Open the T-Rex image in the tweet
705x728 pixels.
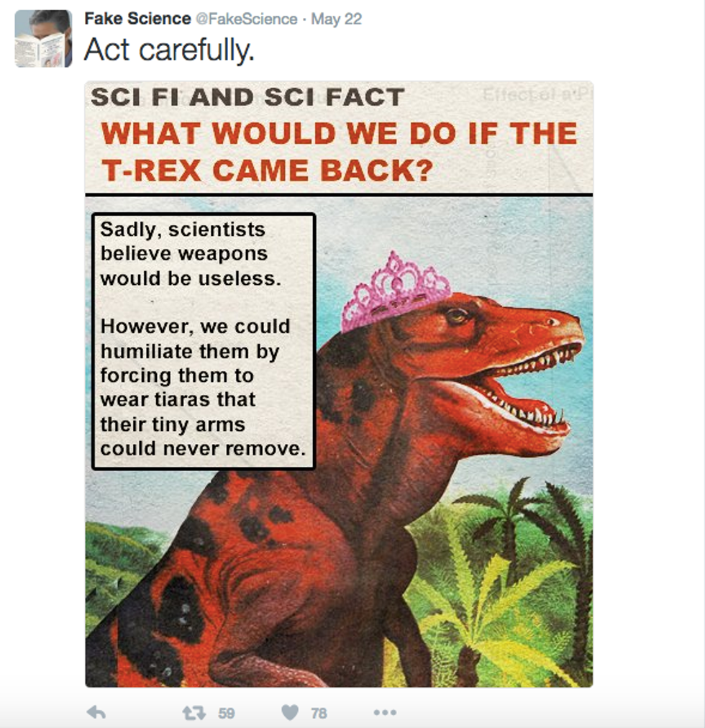(339, 384)
